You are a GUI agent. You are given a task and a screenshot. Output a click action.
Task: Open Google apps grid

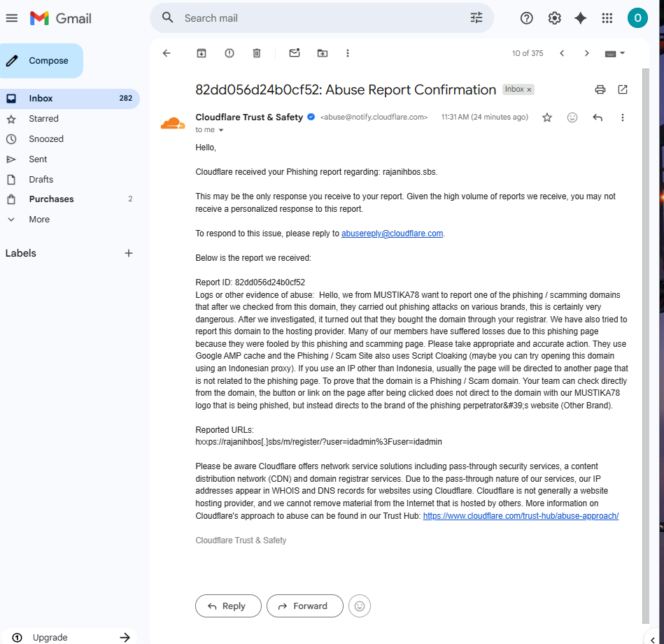point(607,18)
